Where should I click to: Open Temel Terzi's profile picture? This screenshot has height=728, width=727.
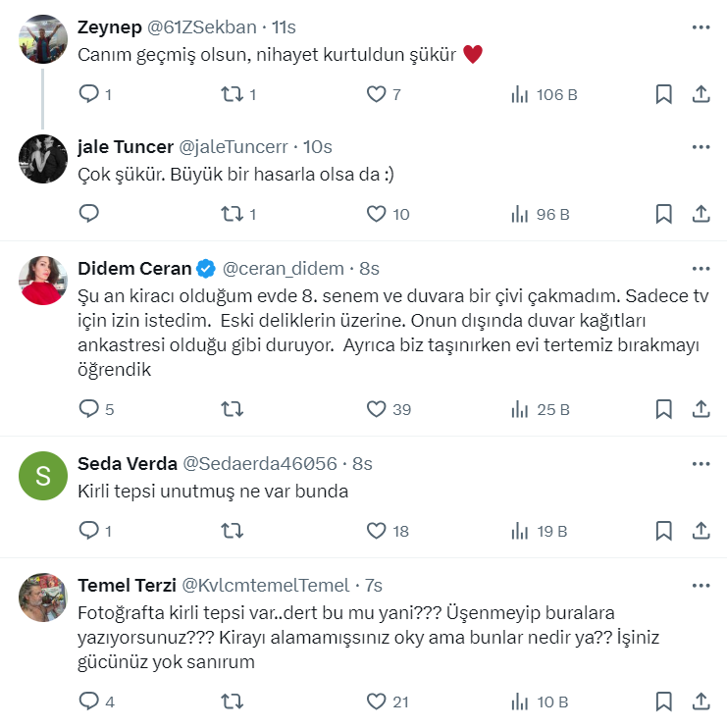tap(43, 598)
